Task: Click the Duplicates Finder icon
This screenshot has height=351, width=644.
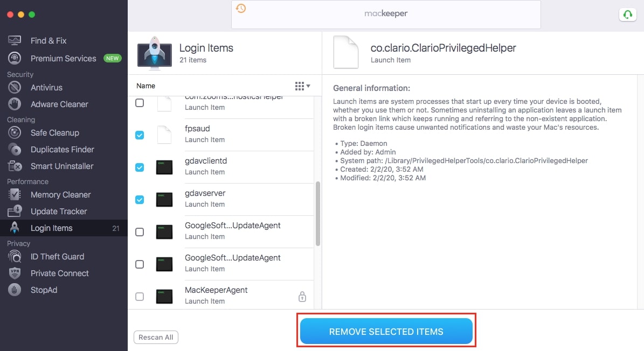Action: tap(15, 149)
